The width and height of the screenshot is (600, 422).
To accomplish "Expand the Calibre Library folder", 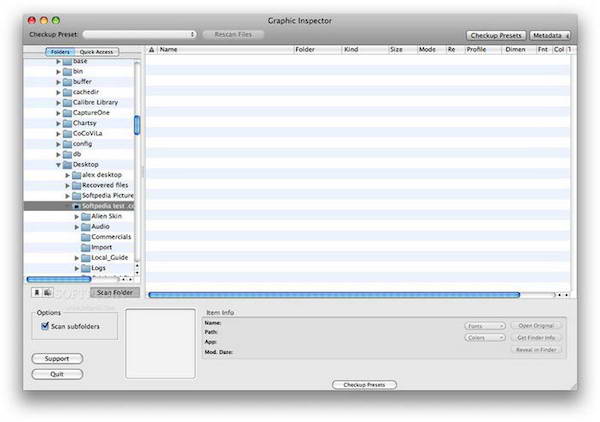I will (x=58, y=103).
